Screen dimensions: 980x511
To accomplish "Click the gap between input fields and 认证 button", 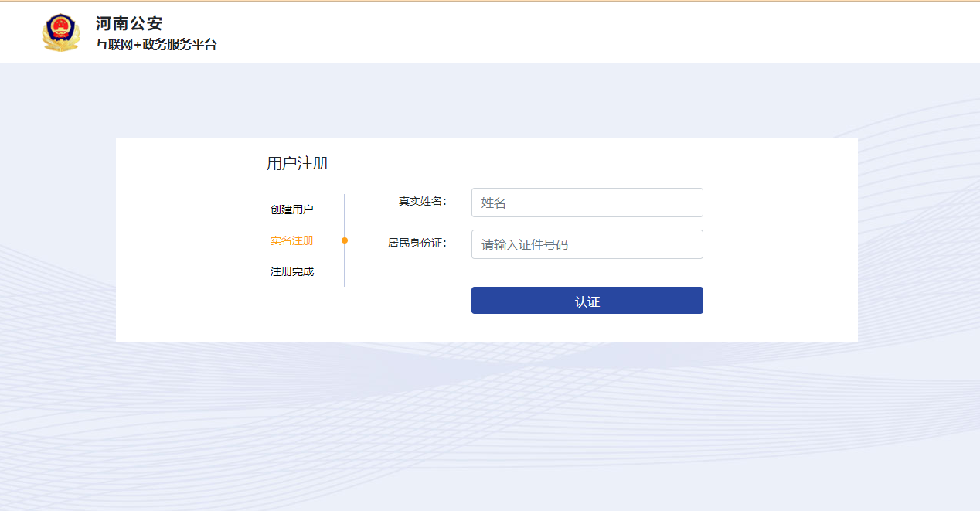I will [587, 273].
